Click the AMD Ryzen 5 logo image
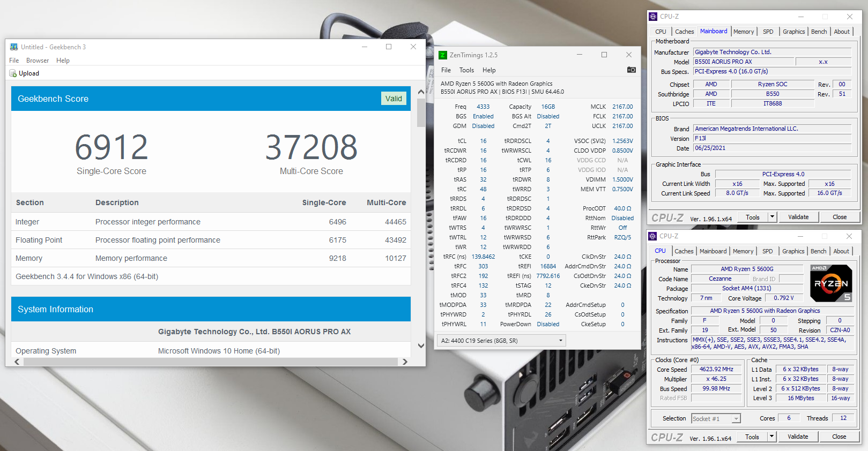The image size is (868, 451). click(831, 283)
